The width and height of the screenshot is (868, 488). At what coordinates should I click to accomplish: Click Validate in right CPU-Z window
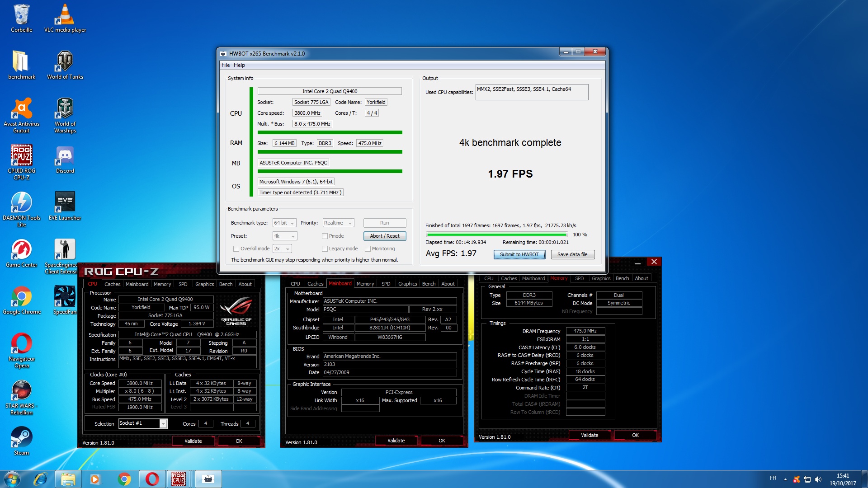[x=590, y=435]
